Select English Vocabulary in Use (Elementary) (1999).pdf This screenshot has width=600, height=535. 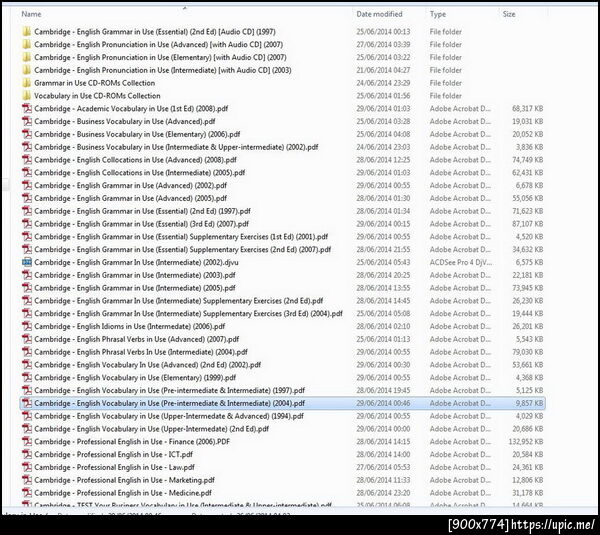click(x=135, y=378)
